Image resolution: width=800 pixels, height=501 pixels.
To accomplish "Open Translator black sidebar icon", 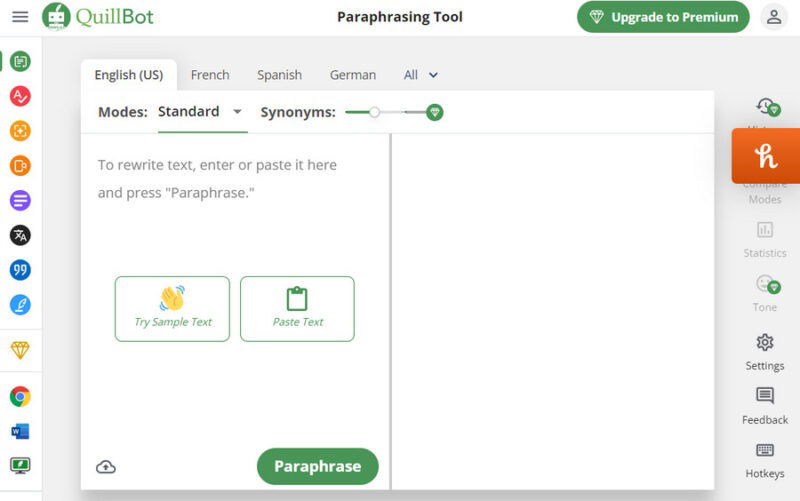I will pyautogui.click(x=20, y=235).
